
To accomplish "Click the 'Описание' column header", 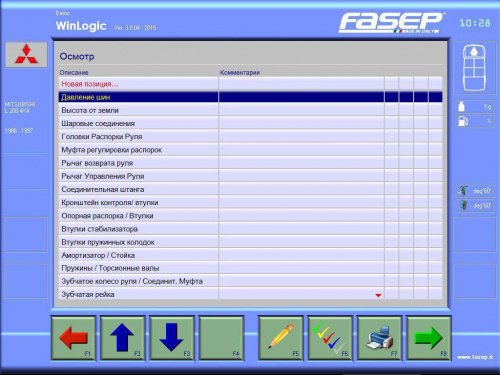I will pos(74,72).
